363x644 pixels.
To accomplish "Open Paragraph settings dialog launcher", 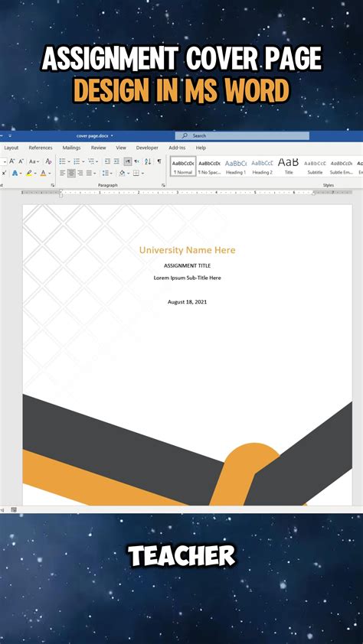I will [163, 185].
